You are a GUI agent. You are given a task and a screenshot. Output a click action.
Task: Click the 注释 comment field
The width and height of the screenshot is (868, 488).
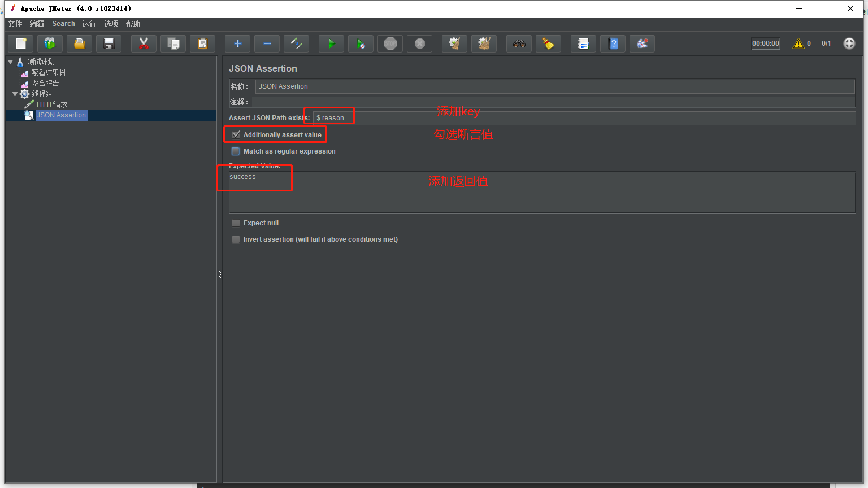pyautogui.click(x=554, y=102)
